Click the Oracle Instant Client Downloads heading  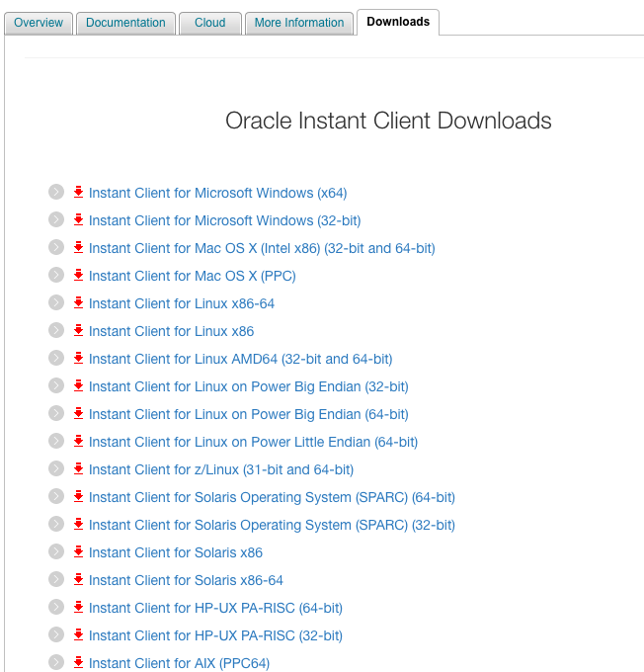(x=388, y=121)
